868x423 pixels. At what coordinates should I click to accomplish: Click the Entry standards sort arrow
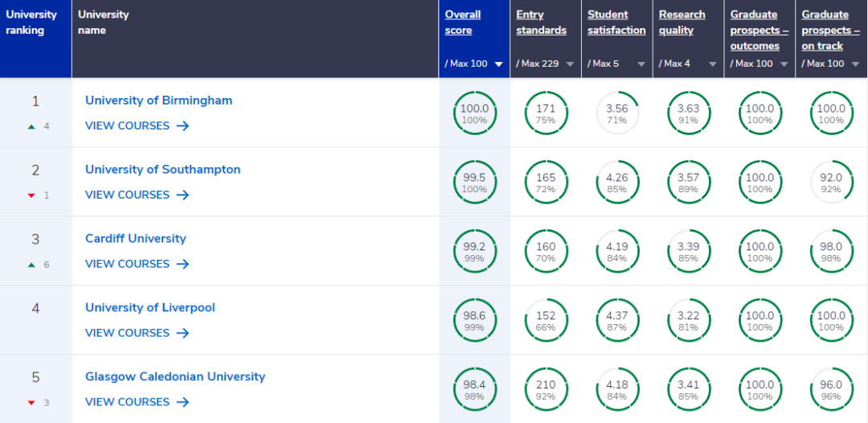(570, 64)
